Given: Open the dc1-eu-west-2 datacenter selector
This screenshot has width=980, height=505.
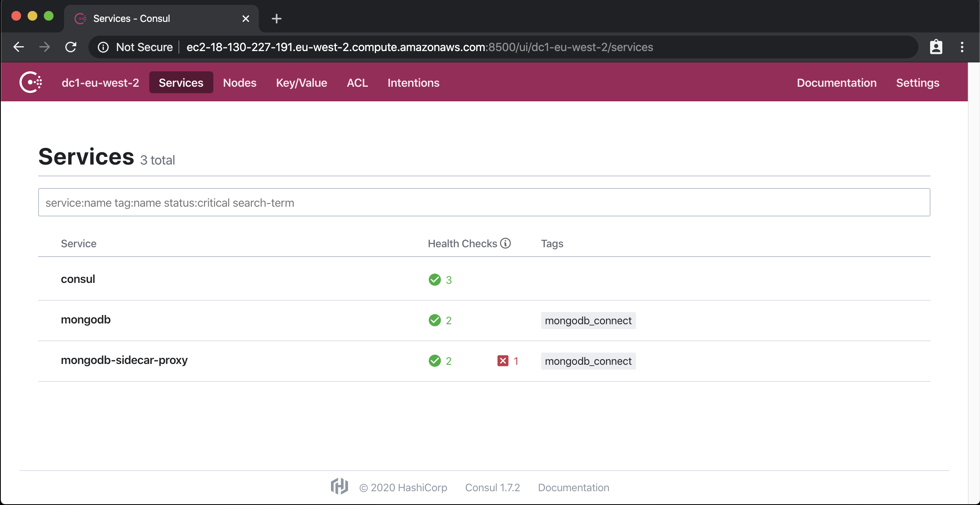Looking at the screenshot, I should [100, 83].
